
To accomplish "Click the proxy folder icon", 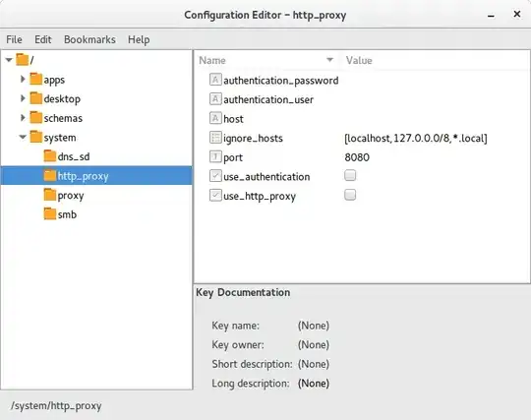I will 50,195.
